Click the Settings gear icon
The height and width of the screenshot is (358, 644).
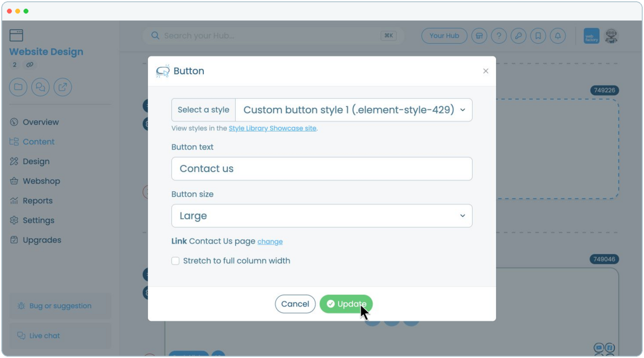coord(14,220)
